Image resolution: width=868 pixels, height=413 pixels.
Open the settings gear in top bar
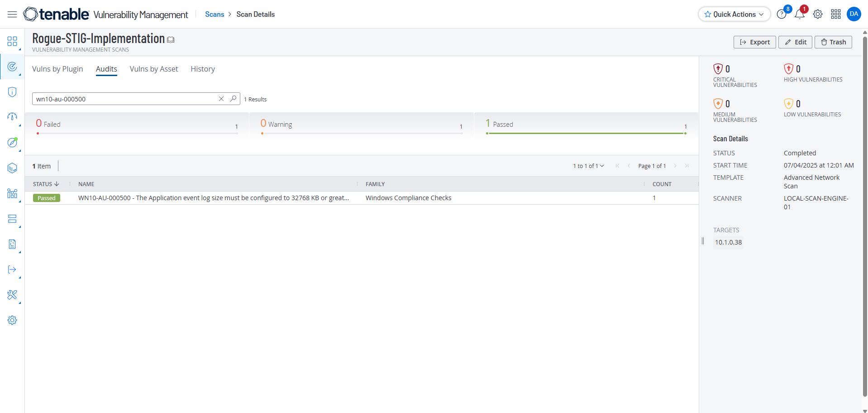point(817,14)
